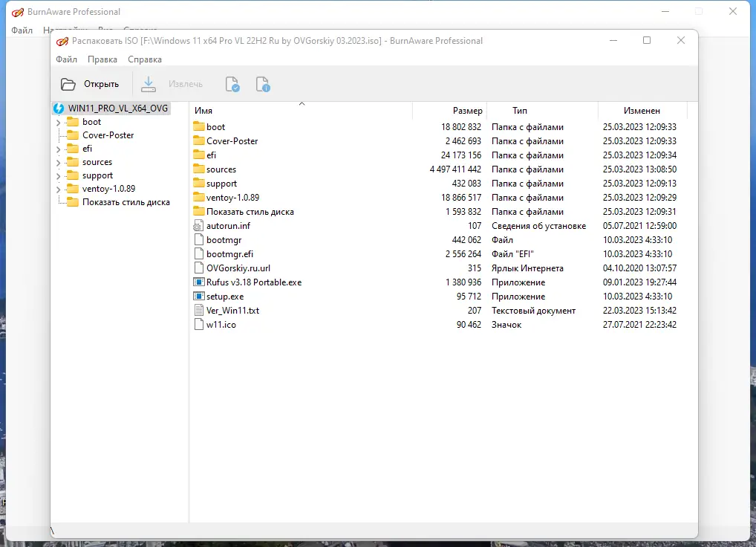Maximize the Распаковать ISO window
This screenshot has width=756, height=547.
647,41
